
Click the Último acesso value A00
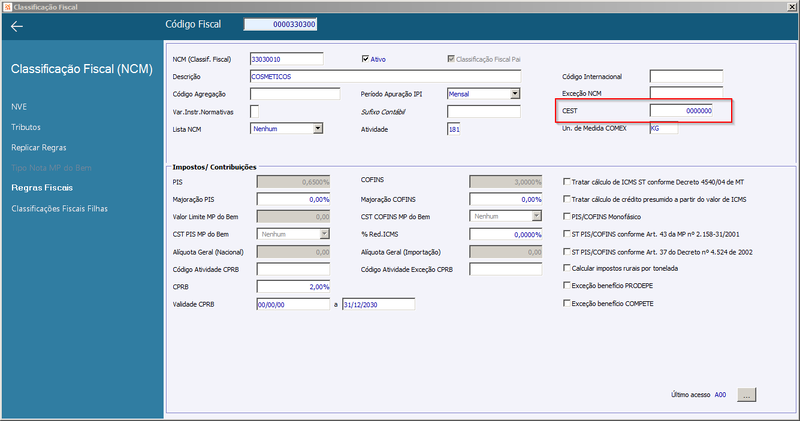click(x=720, y=394)
